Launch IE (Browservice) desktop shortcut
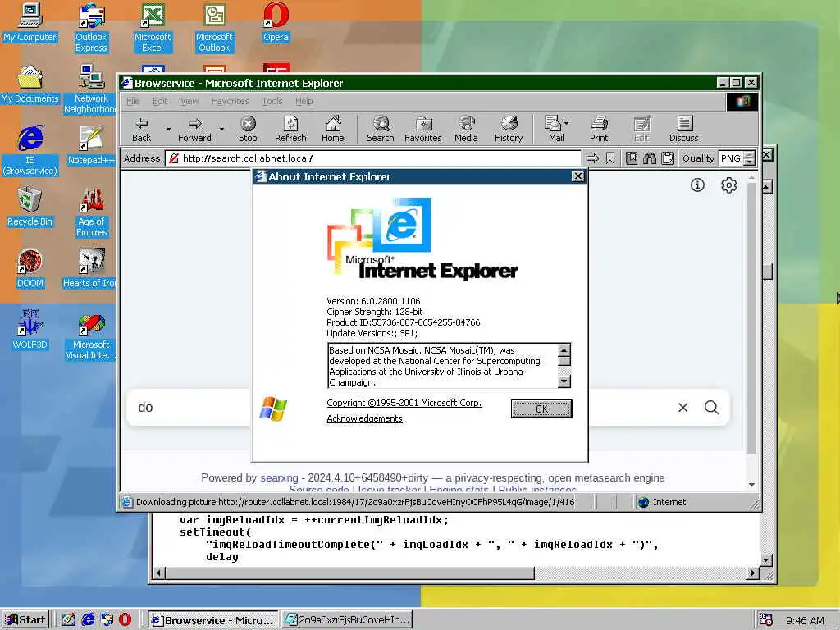The height and width of the screenshot is (630, 840). 30,151
